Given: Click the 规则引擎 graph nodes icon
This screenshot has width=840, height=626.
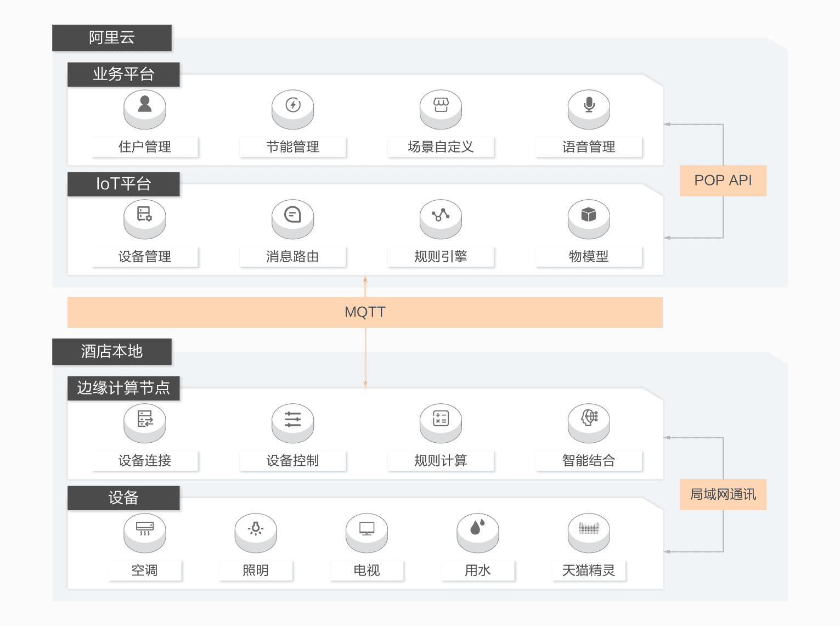Looking at the screenshot, I should click(441, 214).
